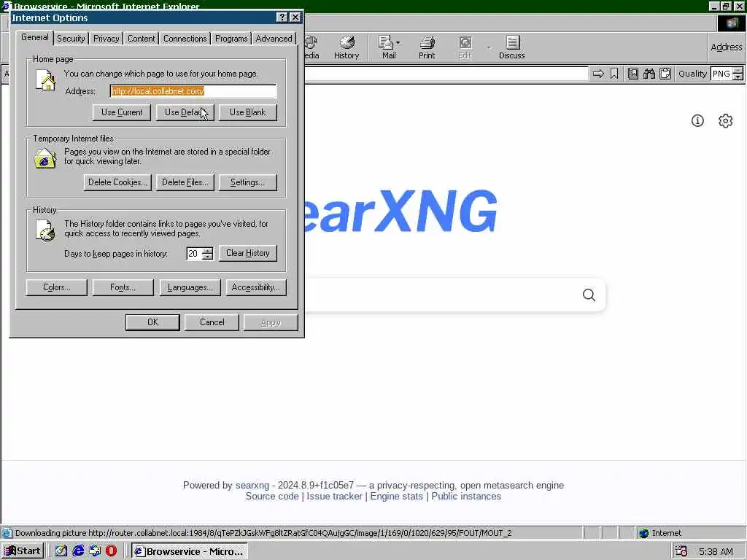This screenshot has height=560, width=747.
Task: Switch to the Privacy tab
Action: click(x=106, y=39)
